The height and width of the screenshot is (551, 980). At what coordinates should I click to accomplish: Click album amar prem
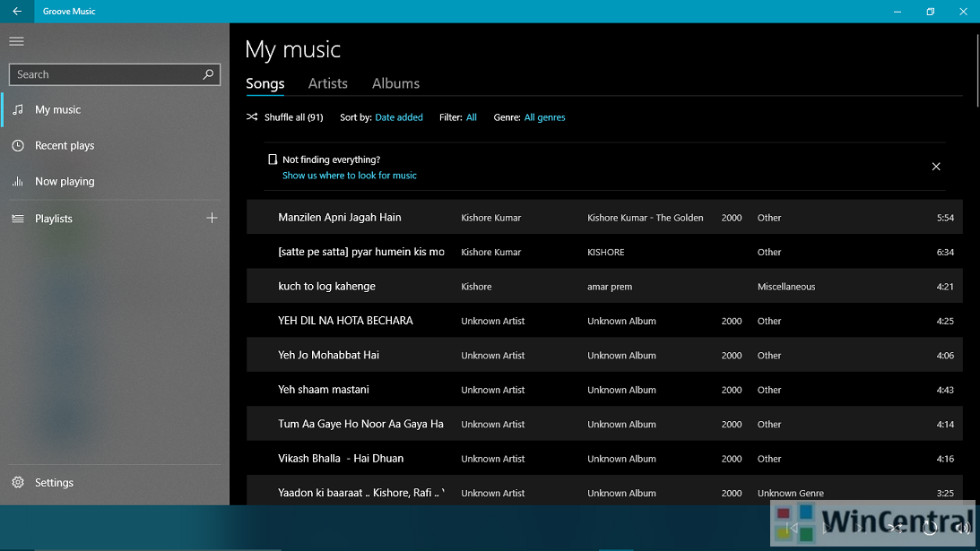[x=610, y=287]
